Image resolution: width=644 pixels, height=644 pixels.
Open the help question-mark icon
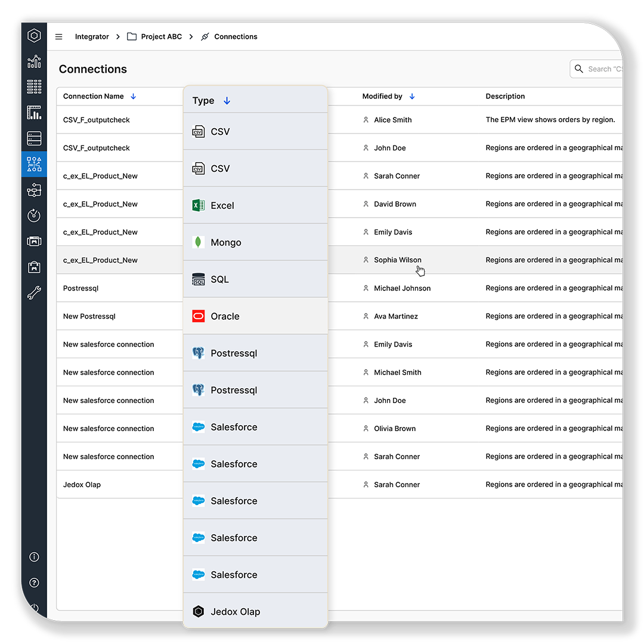(x=34, y=583)
